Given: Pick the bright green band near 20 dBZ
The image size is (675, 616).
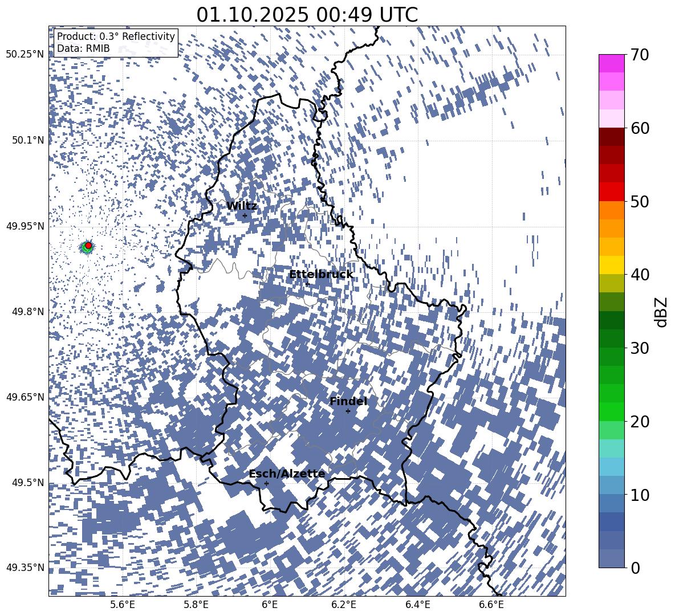Looking at the screenshot, I should (x=611, y=411).
